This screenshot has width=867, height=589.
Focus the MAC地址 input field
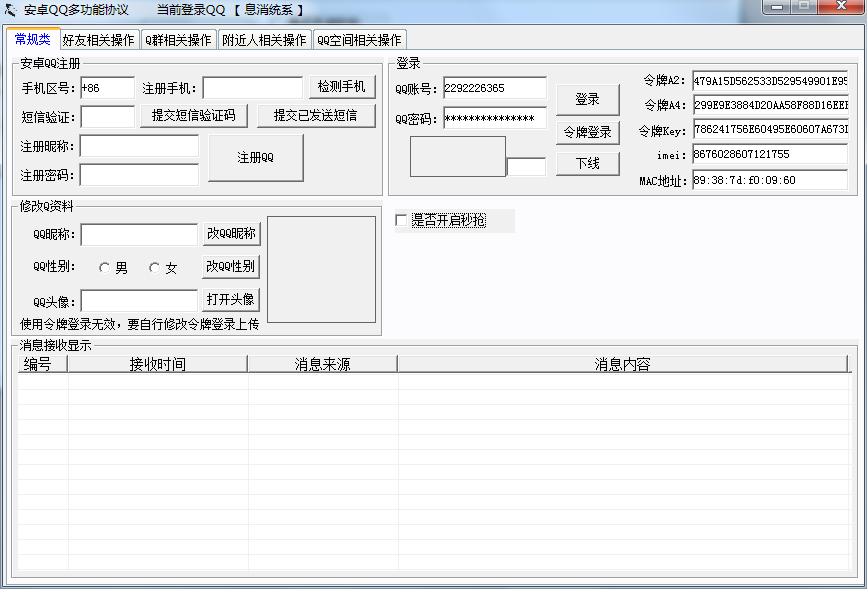click(770, 180)
